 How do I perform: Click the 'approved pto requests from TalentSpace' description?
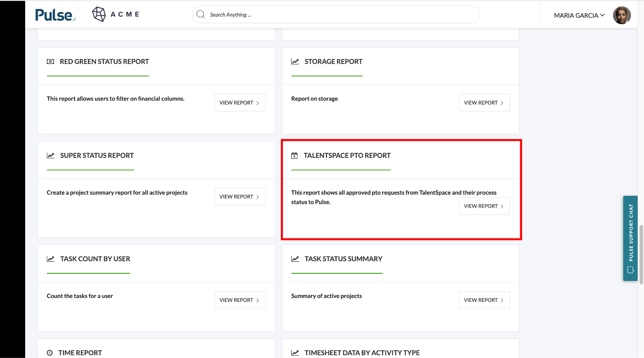coord(394,197)
